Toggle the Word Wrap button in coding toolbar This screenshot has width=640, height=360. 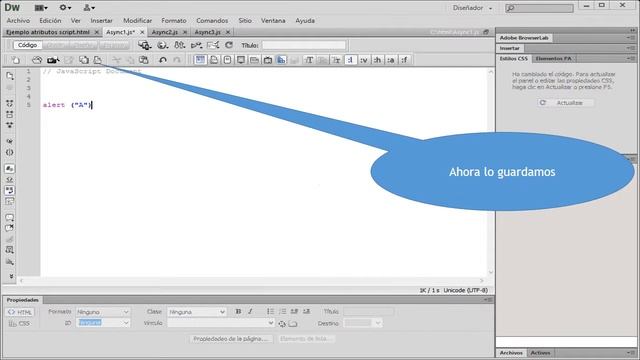[10, 191]
